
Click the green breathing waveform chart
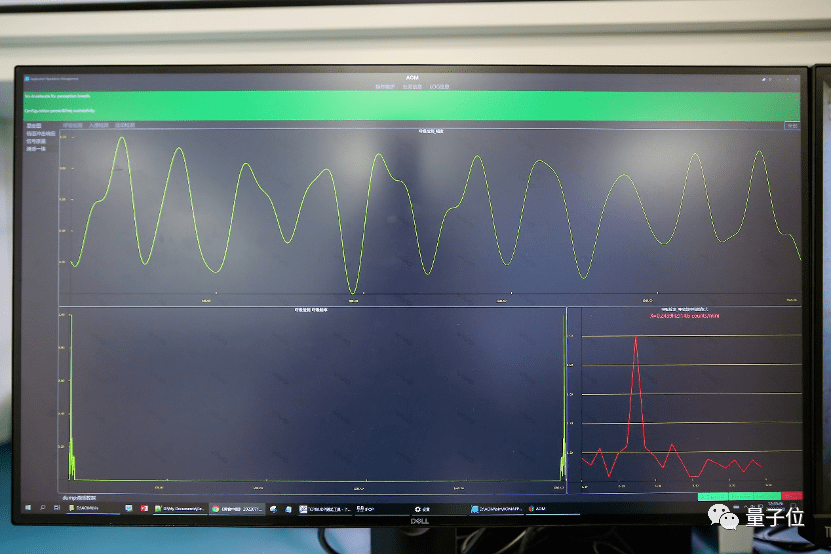coord(430,215)
